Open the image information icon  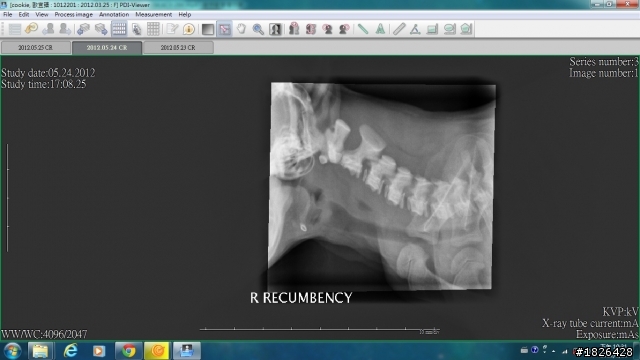(x=189, y=29)
